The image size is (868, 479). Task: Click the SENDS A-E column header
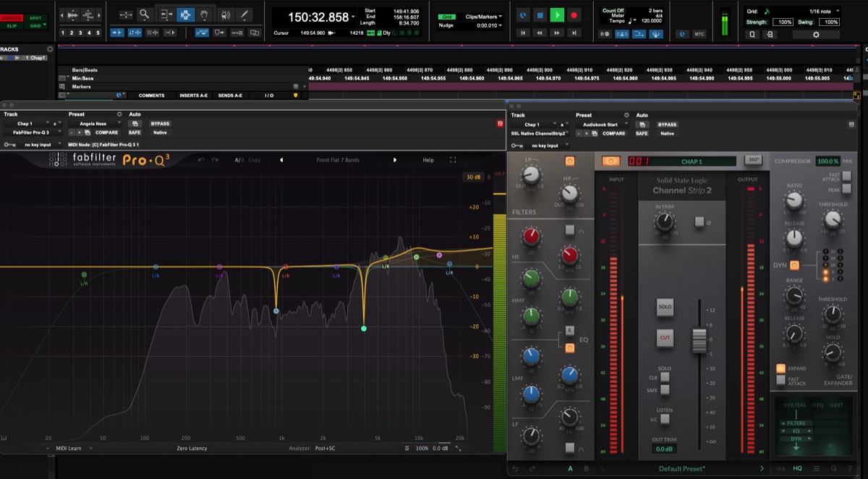point(230,95)
